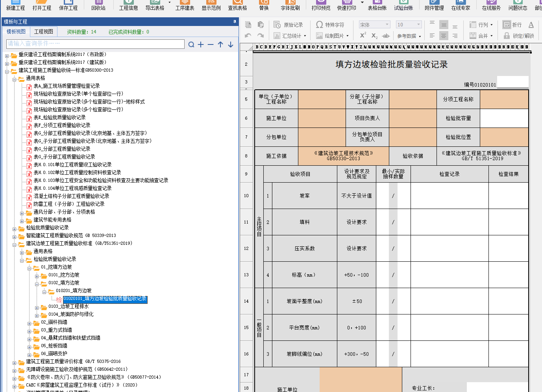The width and height of the screenshot is (542, 392).
Task: Click the paste clipboard icon
Action: [x=261, y=25]
